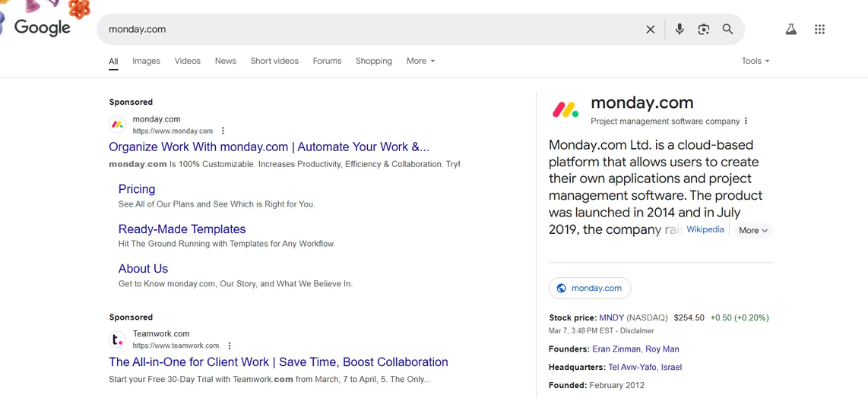868x404 pixels.
Task: Open 'Organize Work With monday.com' ad link
Action: pos(269,147)
